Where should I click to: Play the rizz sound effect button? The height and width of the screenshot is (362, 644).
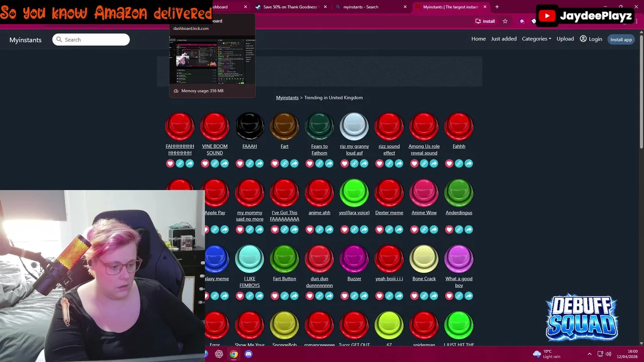pos(389,126)
